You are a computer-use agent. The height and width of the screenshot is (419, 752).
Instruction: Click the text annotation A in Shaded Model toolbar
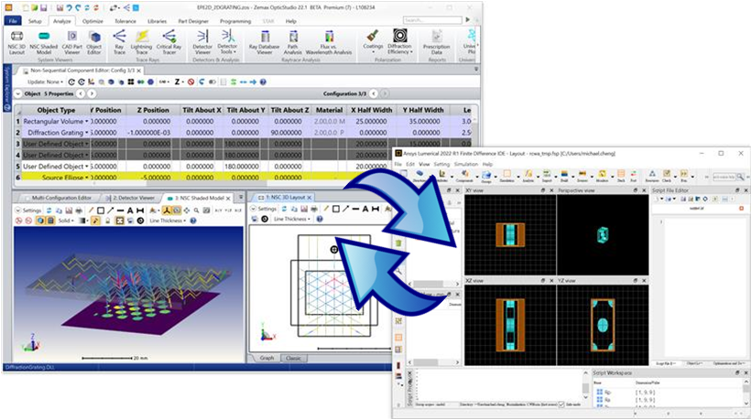tap(130, 210)
